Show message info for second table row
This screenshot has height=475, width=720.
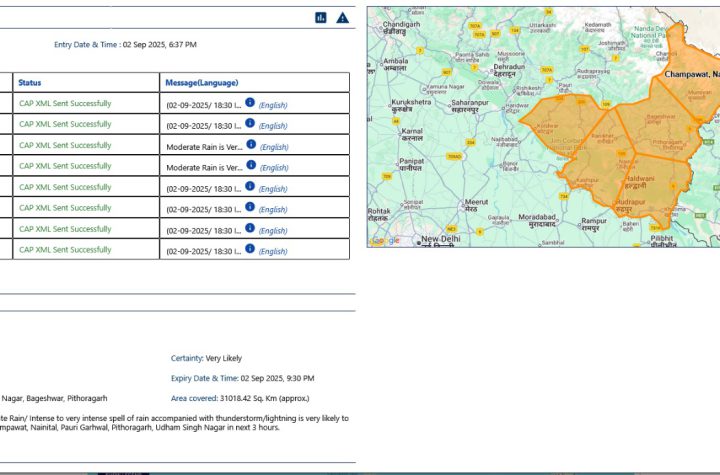click(250, 123)
